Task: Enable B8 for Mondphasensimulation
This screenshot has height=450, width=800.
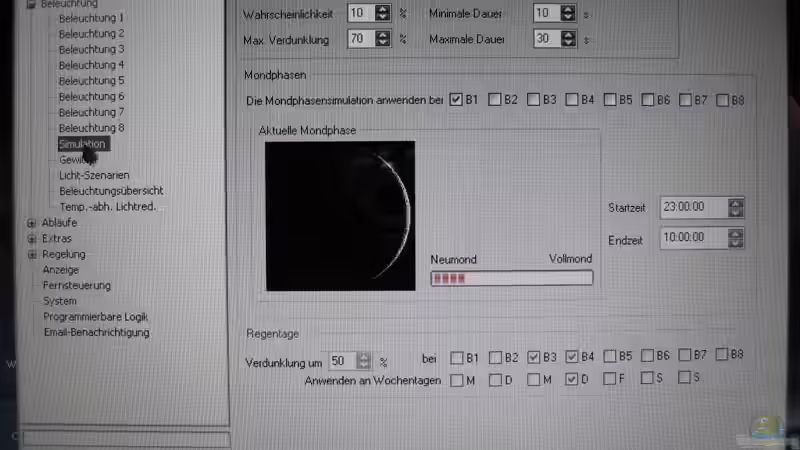Action: click(722, 101)
